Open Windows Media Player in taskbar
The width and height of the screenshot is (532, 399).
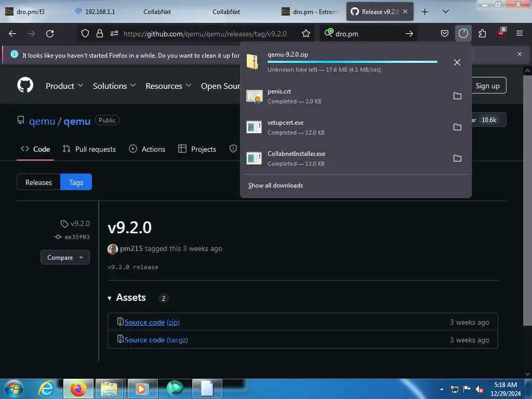[x=142, y=389]
